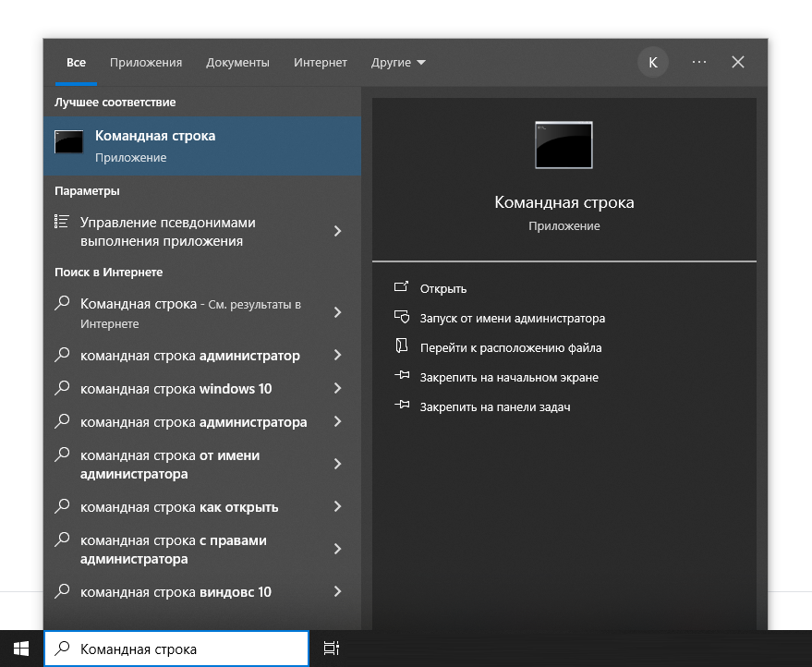
Task: Expand the Другие filter dropdown
Action: pyautogui.click(x=398, y=63)
